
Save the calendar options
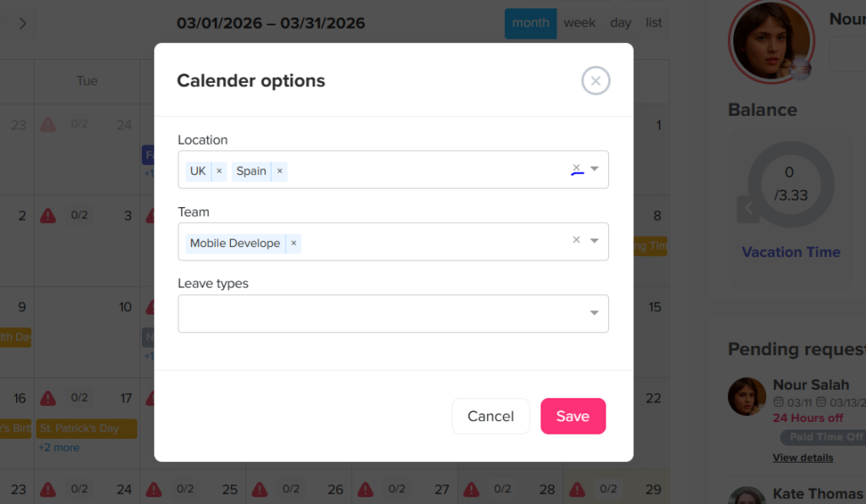573,416
